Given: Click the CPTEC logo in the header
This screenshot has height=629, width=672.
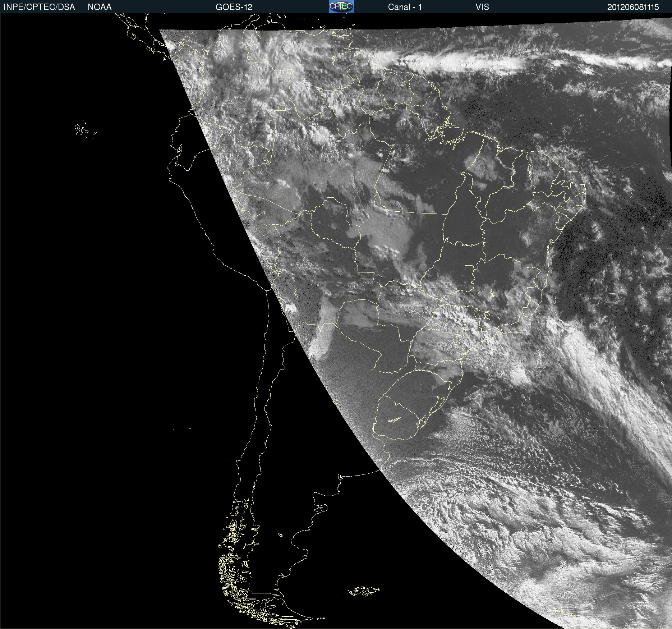Looking at the screenshot, I should 341,6.
